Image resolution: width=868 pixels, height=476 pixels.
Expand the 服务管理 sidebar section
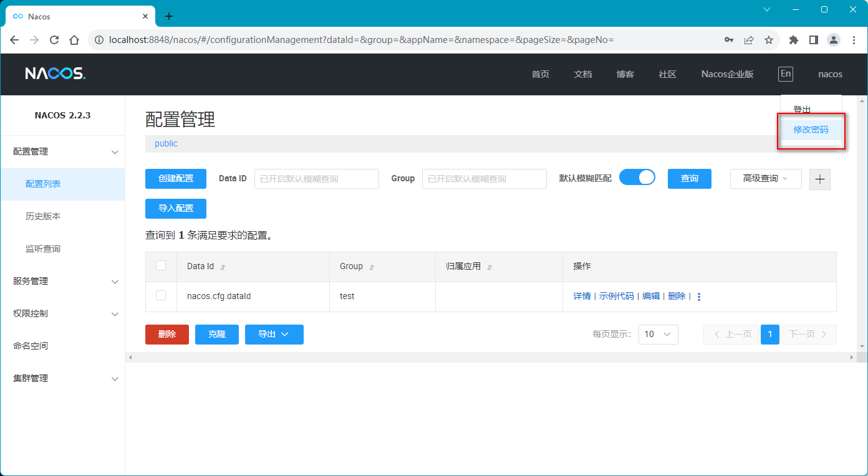coord(62,281)
